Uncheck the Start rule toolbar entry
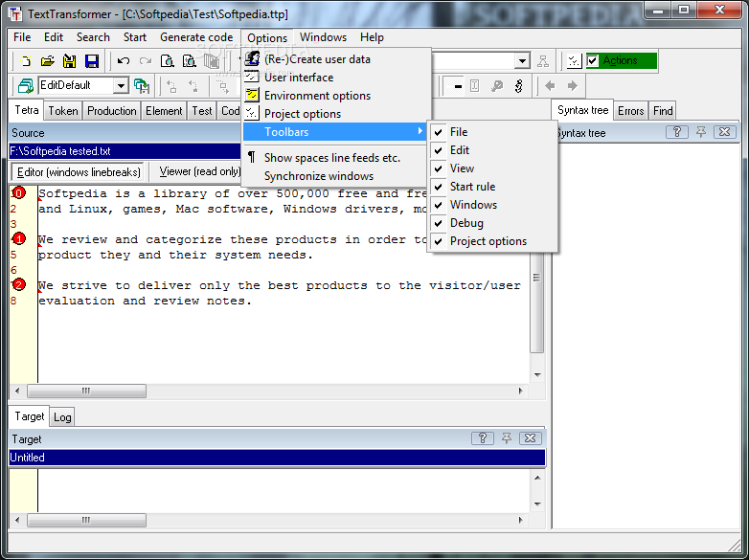The image size is (749, 560). point(492,187)
